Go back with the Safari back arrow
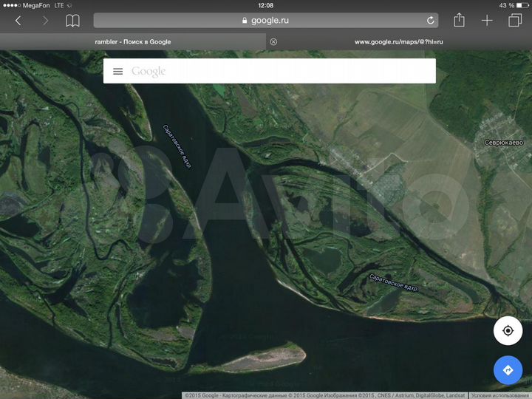The height and width of the screenshot is (399, 532). (18, 21)
